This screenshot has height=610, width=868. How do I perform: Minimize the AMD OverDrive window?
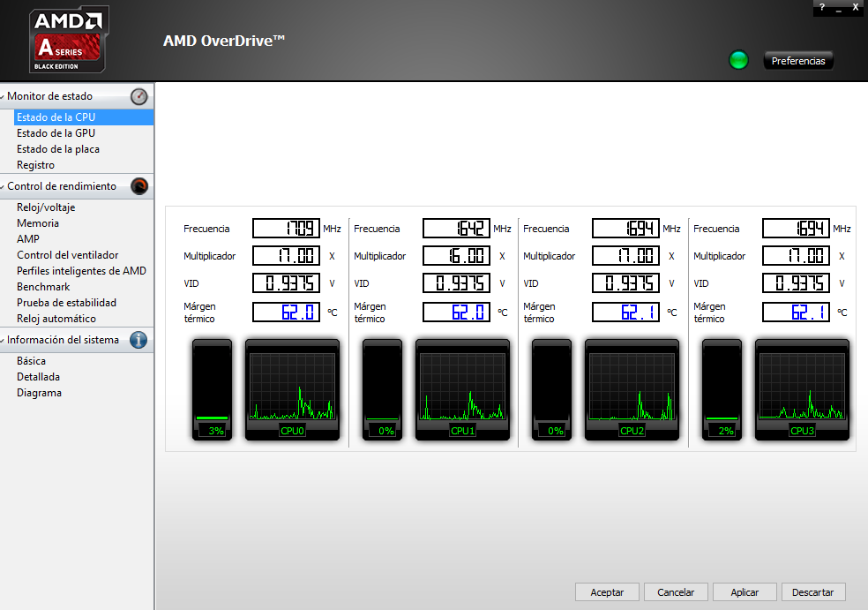839,8
